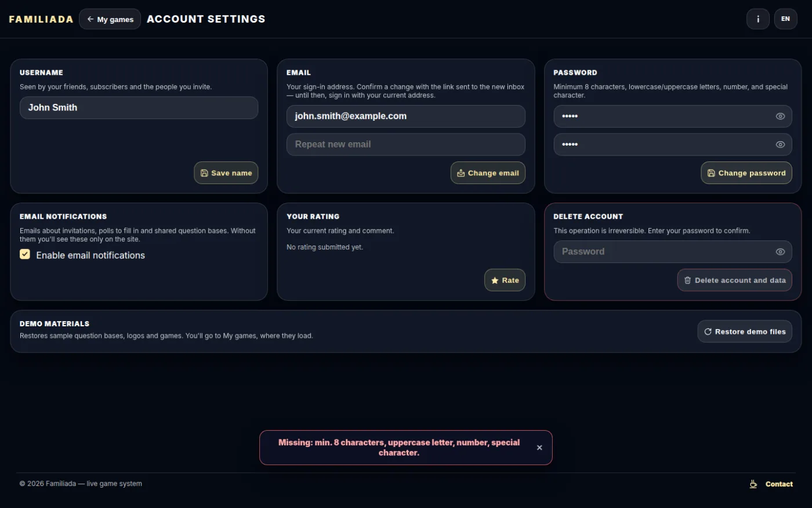Click the Change email button
Image resolution: width=812 pixels, height=508 pixels.
pos(488,173)
